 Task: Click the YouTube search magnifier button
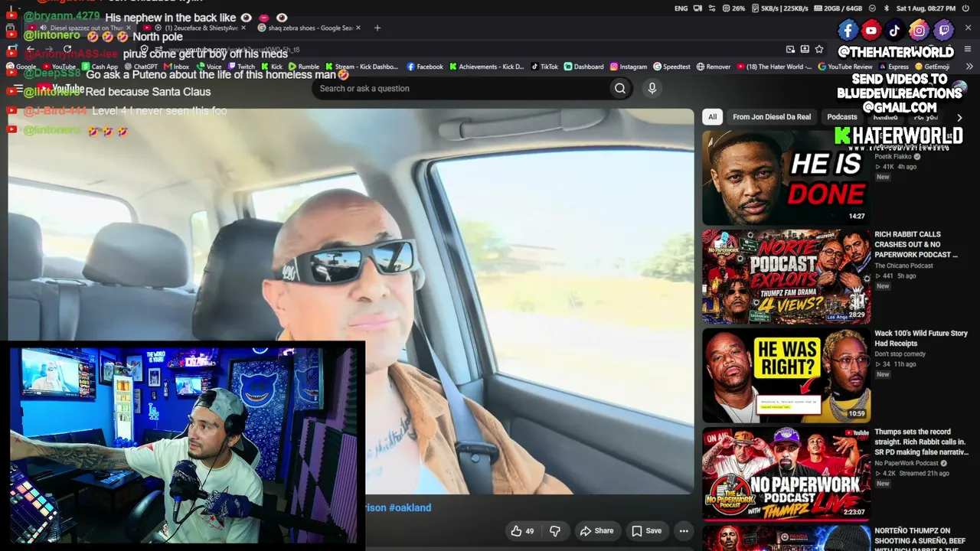click(619, 88)
